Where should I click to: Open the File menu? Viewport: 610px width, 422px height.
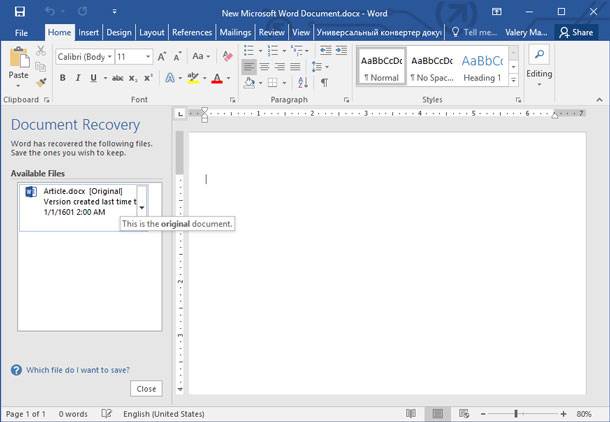[x=21, y=33]
